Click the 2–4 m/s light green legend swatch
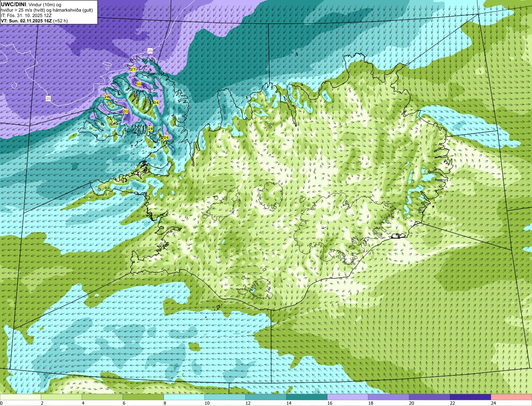Image resolution: width=532 pixels, height=406 pixels. (62, 397)
